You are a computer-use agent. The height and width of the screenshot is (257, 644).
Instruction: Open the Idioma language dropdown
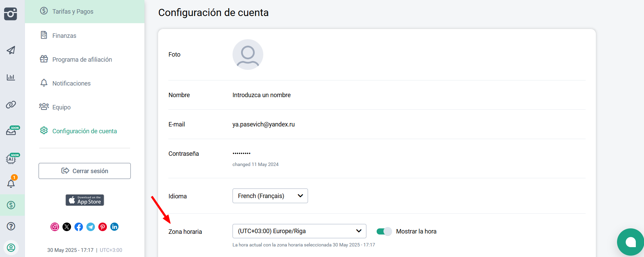point(270,196)
